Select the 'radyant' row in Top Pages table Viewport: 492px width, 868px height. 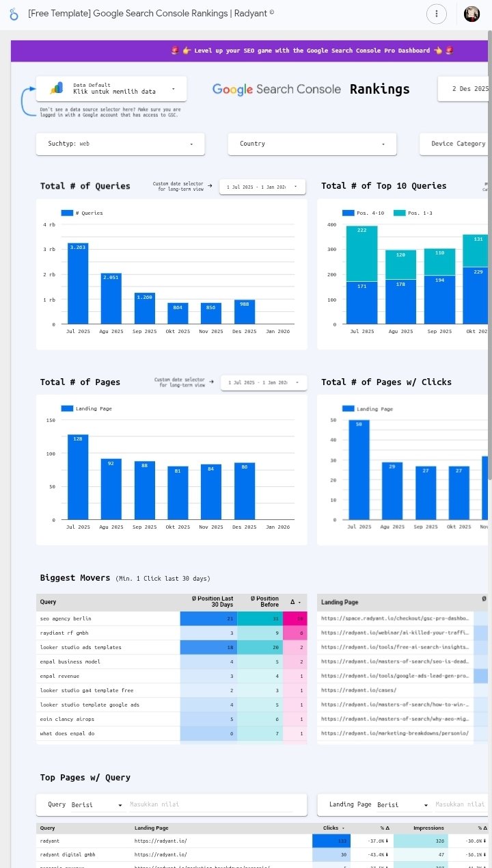coord(264,841)
